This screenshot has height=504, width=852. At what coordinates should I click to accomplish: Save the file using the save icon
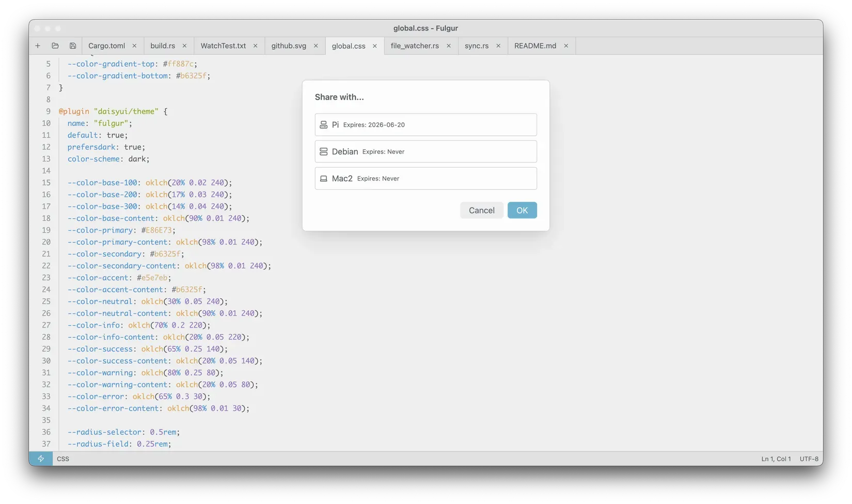72,45
